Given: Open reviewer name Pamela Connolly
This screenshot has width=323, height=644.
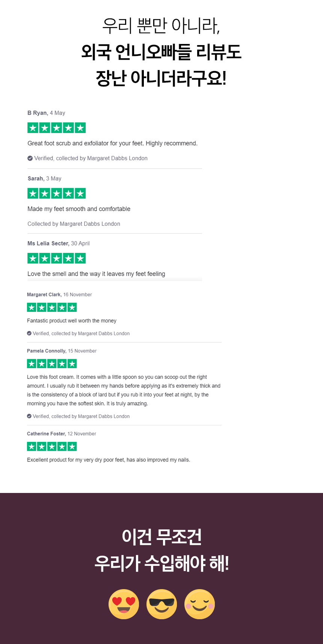Looking at the screenshot, I should [x=46, y=351].
